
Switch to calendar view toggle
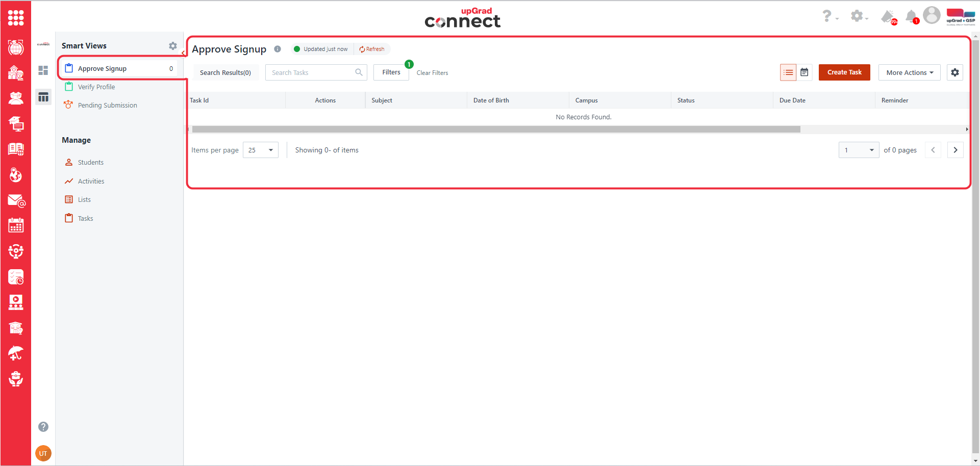(805, 72)
